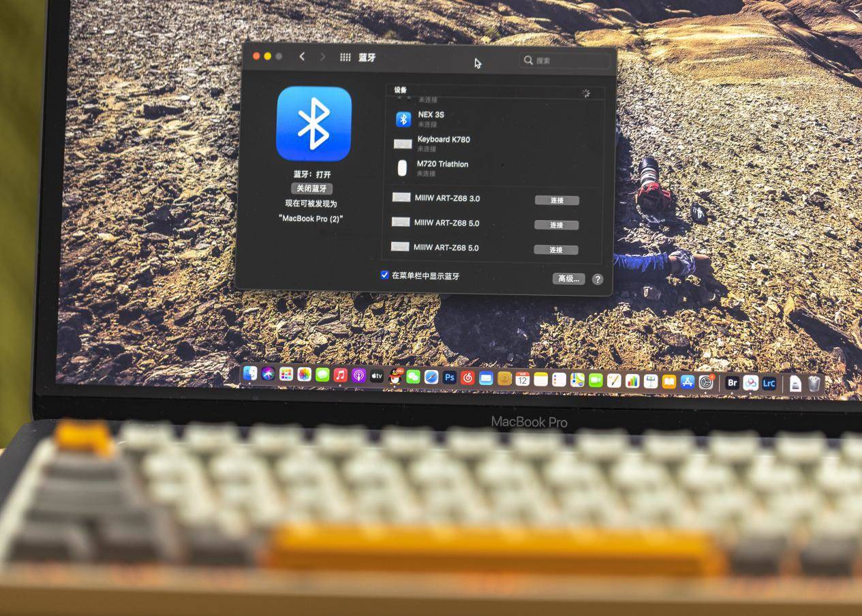Open the Maps app in Dock

tap(577, 380)
